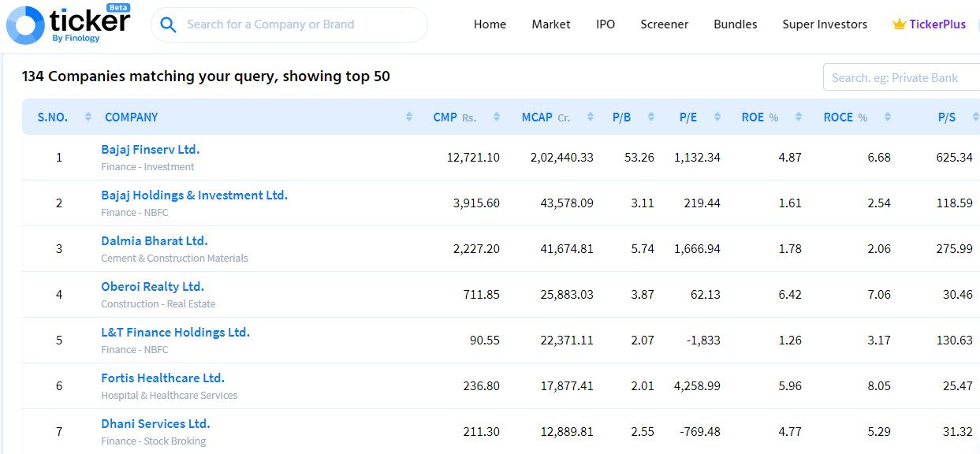Open the IPO menu item

(606, 24)
